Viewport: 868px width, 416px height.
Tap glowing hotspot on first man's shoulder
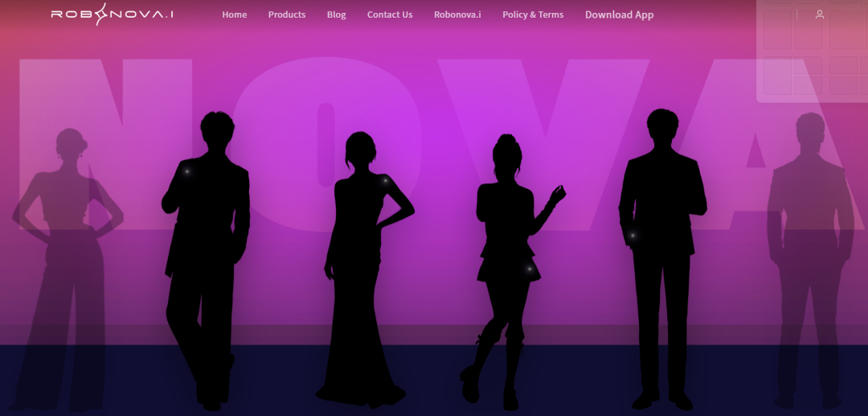(x=187, y=171)
